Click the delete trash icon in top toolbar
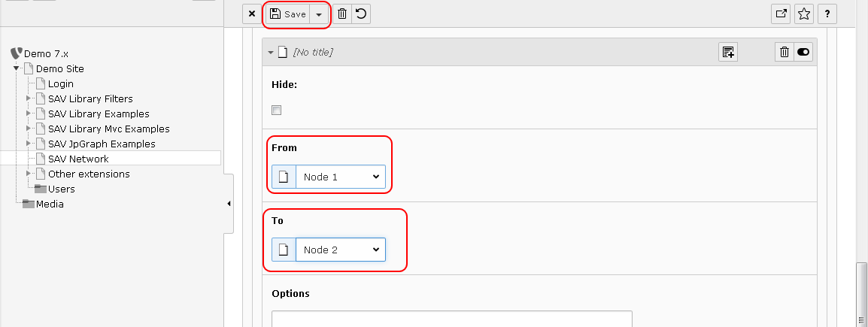 (342, 14)
